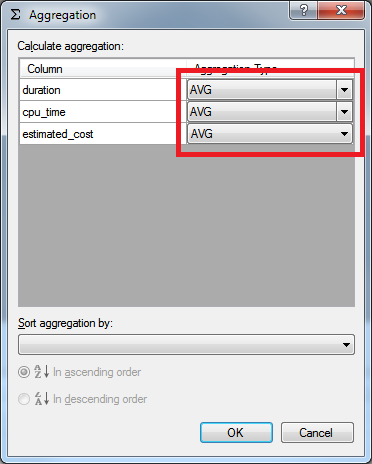The image size is (372, 464).
Task: Select the In ascending order radio button
Action: tap(24, 372)
